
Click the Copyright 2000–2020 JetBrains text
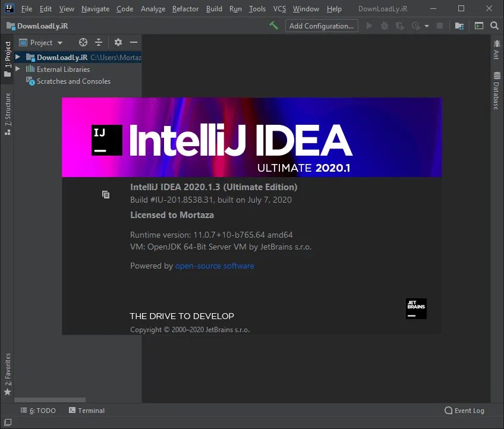pos(190,330)
